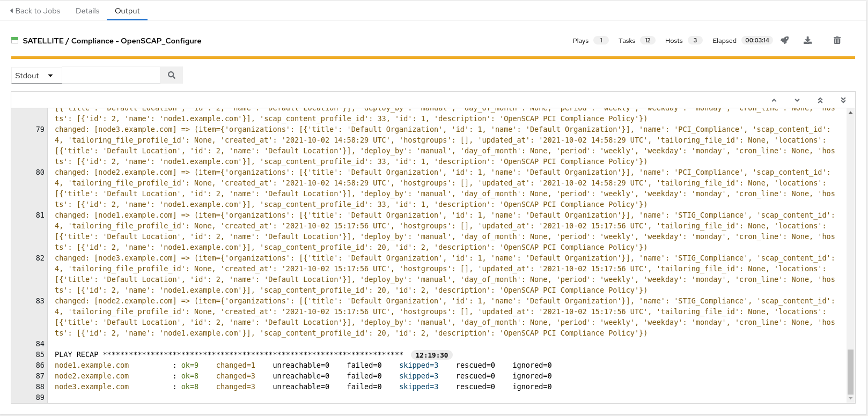Click 'changed: [node2.example.com]' on line 80

click(115, 172)
